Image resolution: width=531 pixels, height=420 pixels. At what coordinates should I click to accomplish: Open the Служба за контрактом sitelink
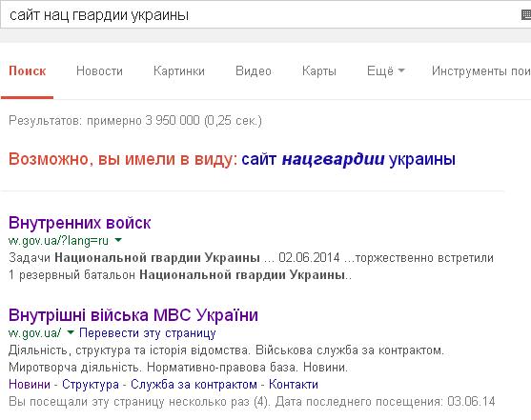pyautogui.click(x=194, y=385)
